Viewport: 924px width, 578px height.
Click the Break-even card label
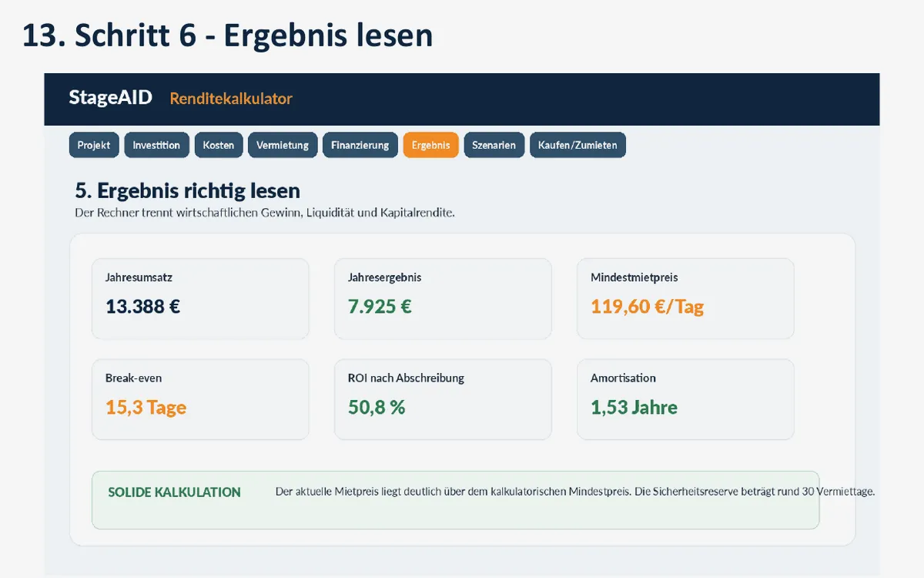133,378
